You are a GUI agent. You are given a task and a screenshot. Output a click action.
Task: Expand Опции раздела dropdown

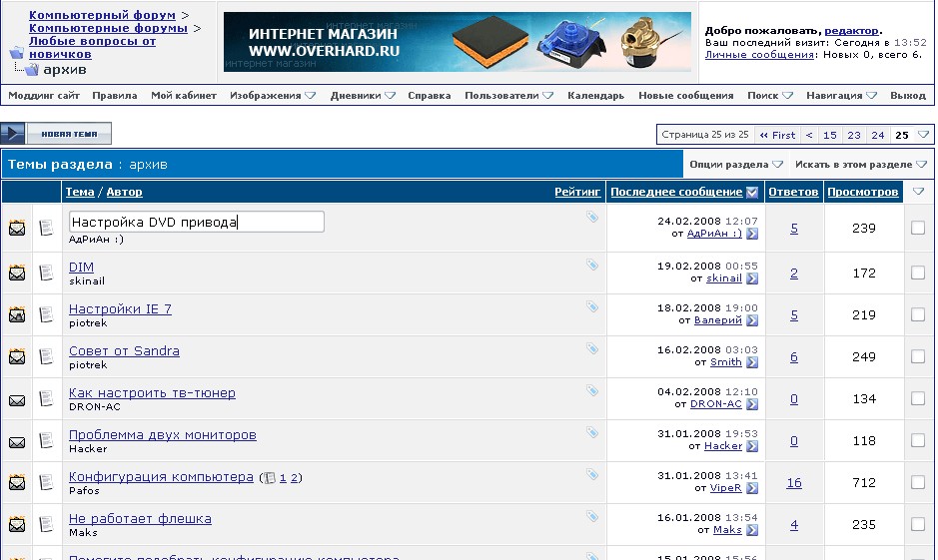click(x=736, y=165)
